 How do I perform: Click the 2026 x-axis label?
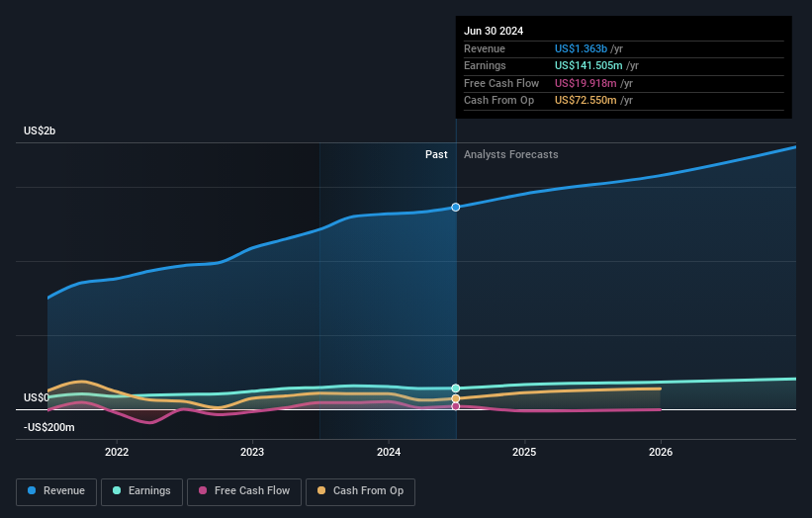pos(661,452)
